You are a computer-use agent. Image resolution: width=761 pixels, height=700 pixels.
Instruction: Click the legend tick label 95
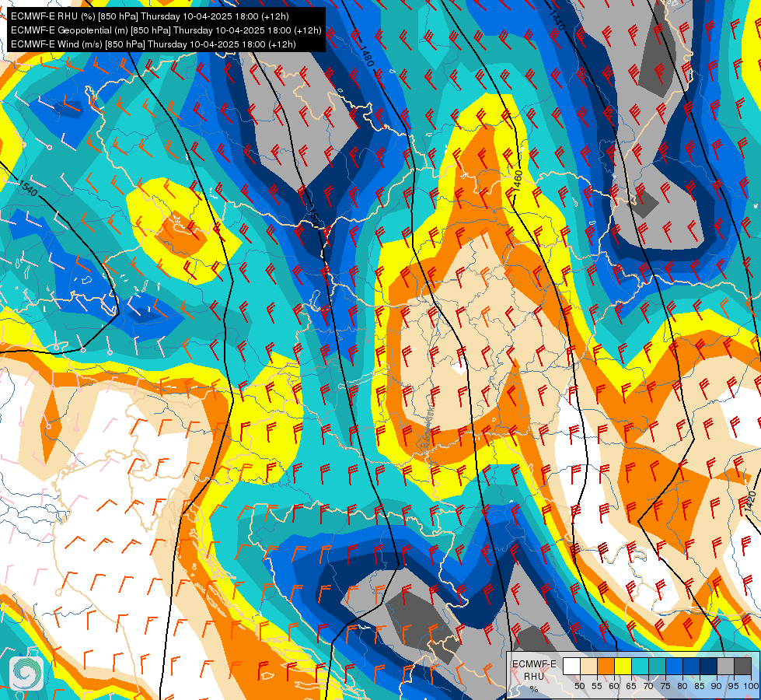click(733, 686)
